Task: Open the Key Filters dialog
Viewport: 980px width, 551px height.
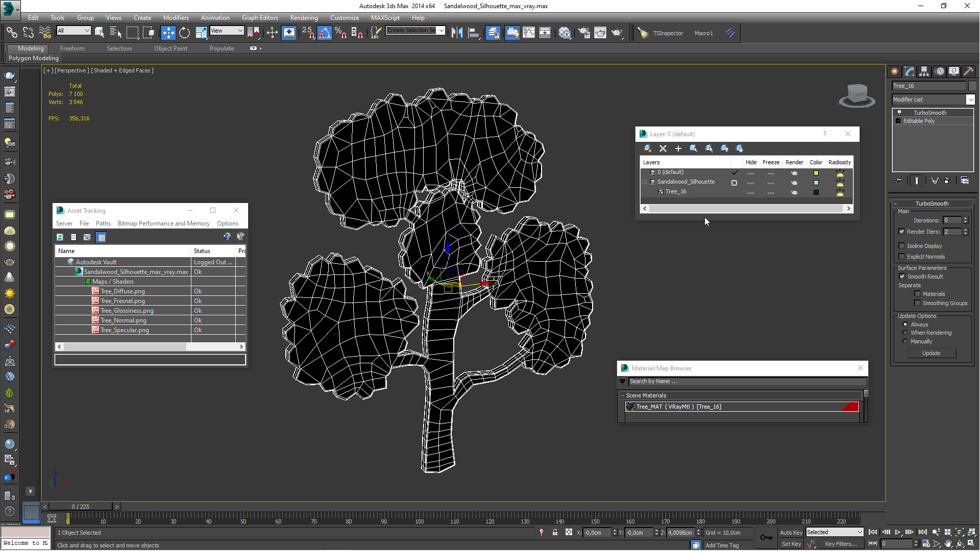Action: click(841, 544)
